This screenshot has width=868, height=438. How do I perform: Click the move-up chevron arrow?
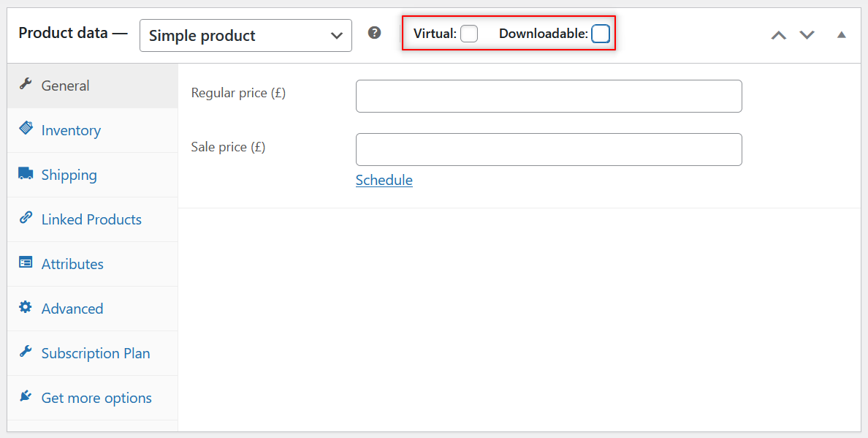[x=778, y=34]
